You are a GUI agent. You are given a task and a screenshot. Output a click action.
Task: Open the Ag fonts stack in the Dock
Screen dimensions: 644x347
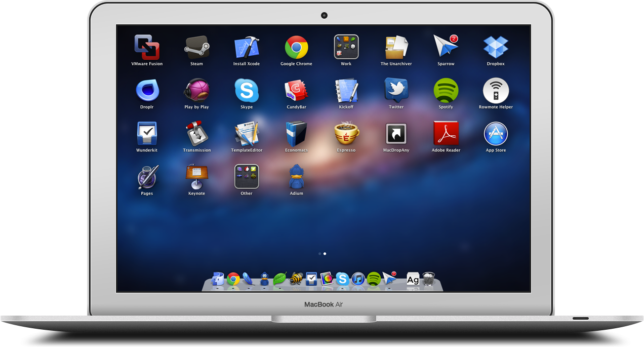[x=413, y=279]
